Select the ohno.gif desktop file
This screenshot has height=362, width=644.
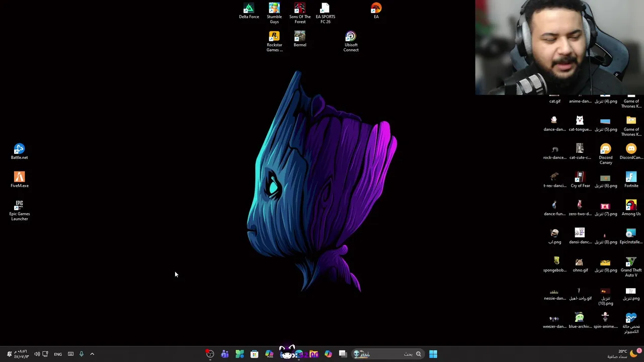pos(580,264)
